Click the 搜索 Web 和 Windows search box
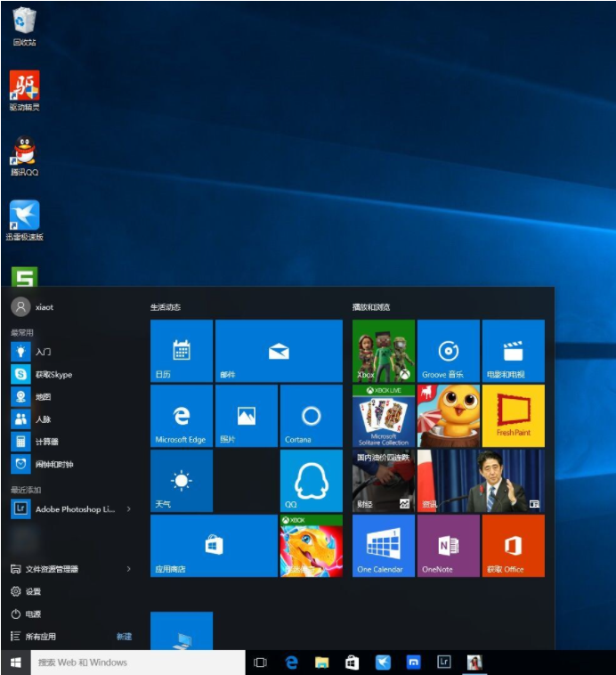 [x=138, y=663]
